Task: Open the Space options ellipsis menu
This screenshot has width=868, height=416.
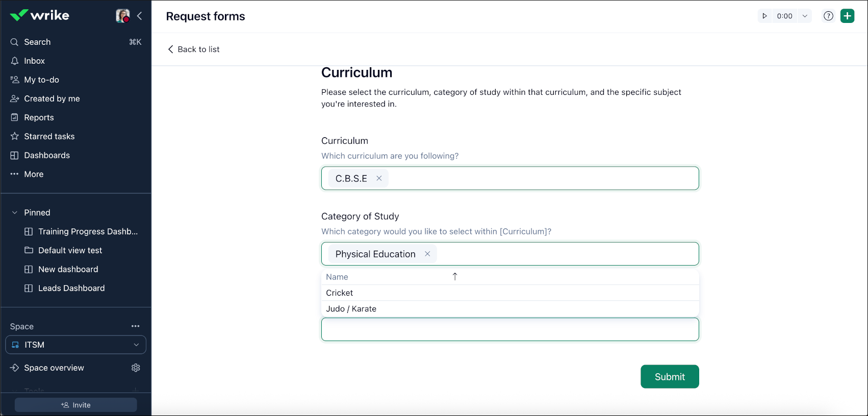Action: (x=136, y=326)
